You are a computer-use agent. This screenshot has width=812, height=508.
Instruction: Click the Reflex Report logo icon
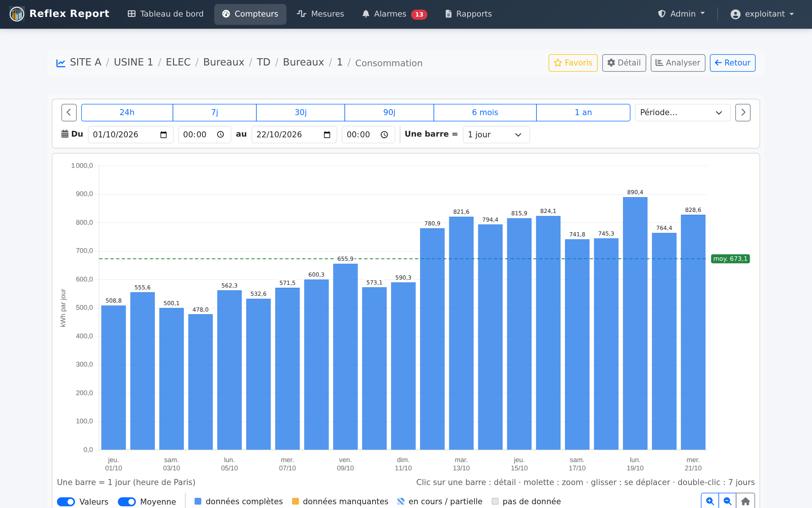tap(17, 14)
